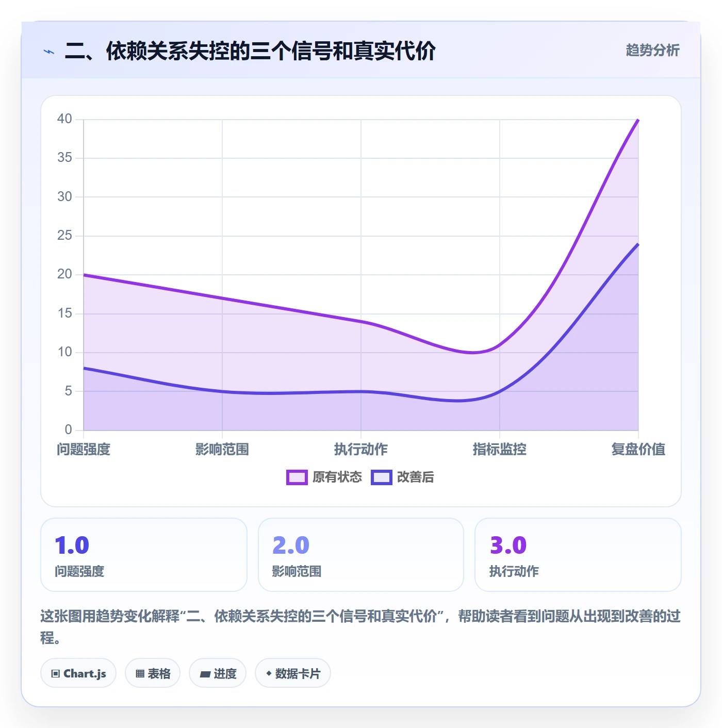Click the description paragraph starting 这张图用趋势变化
This screenshot has height=728, width=722.
point(360,627)
